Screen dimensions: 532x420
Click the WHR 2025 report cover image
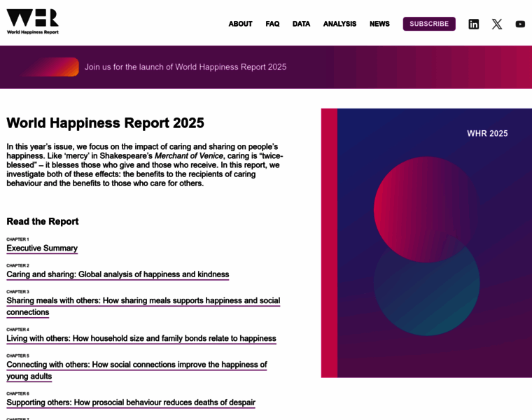coord(426,243)
